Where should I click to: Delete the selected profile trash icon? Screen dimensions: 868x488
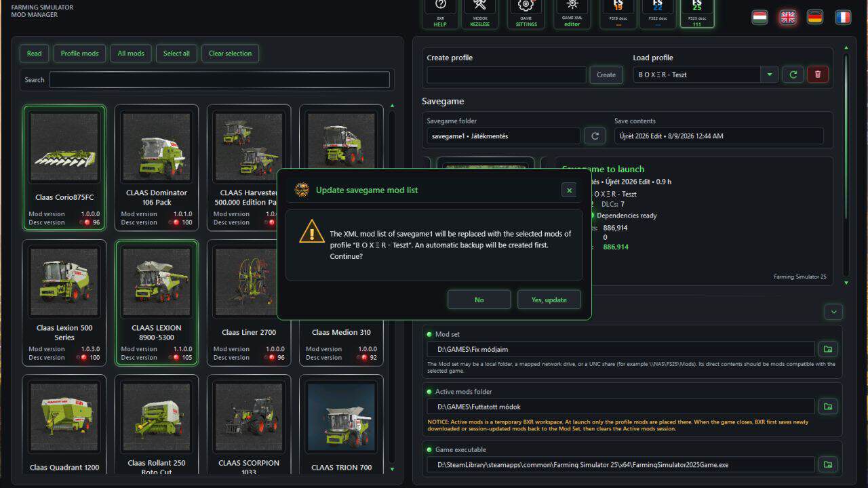818,75
